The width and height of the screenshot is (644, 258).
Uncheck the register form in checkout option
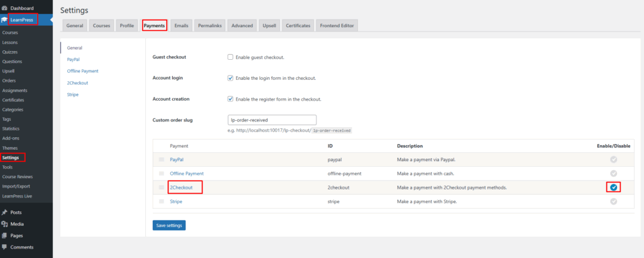point(230,99)
